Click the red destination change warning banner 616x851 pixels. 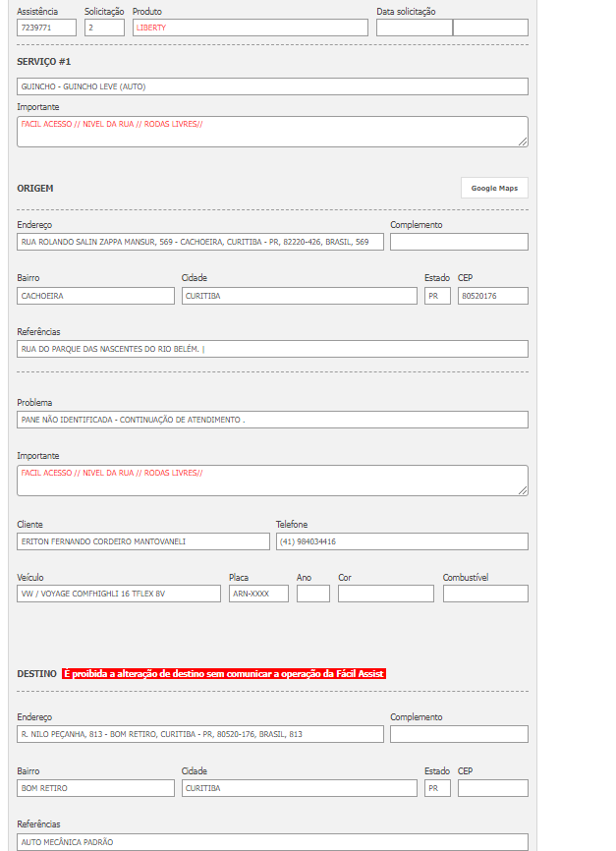[x=224, y=673]
